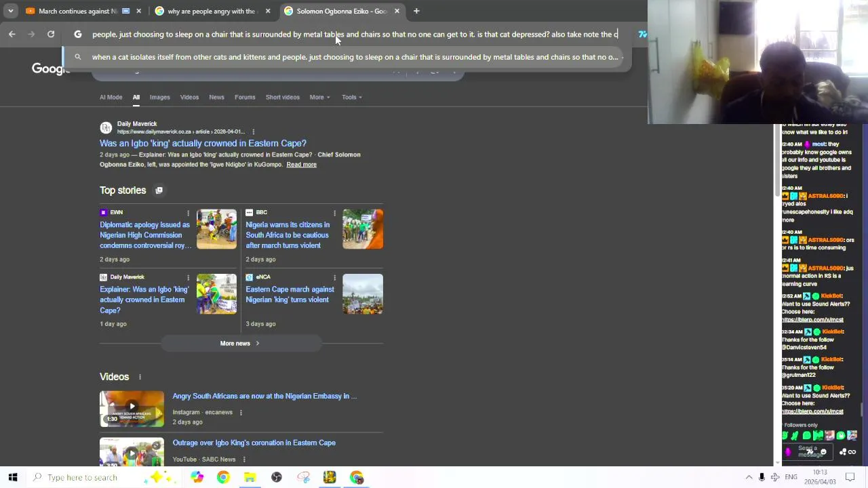Show hidden system tray icons
The image size is (868, 488).
[x=749, y=477]
